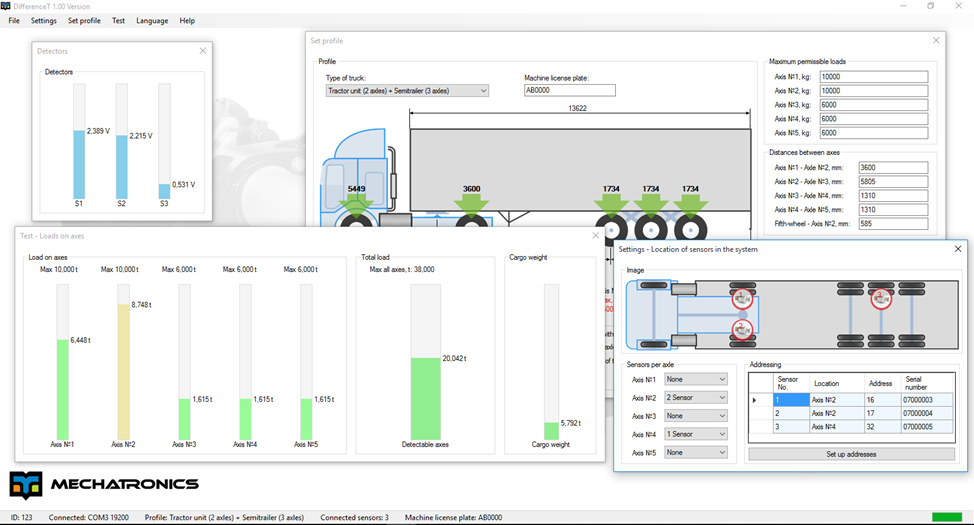Screen dimensions: 974x525
Task: Click the green arrow labeled 5449
Action: pyautogui.click(x=356, y=206)
